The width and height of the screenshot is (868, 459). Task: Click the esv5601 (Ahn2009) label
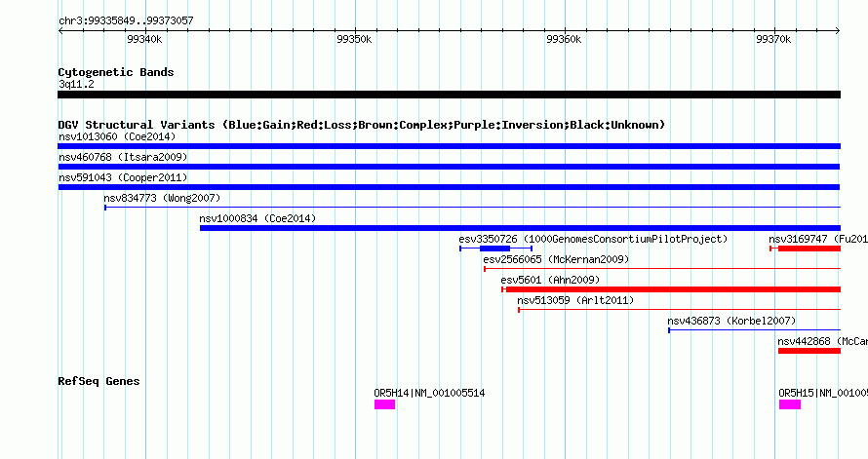pos(550,280)
